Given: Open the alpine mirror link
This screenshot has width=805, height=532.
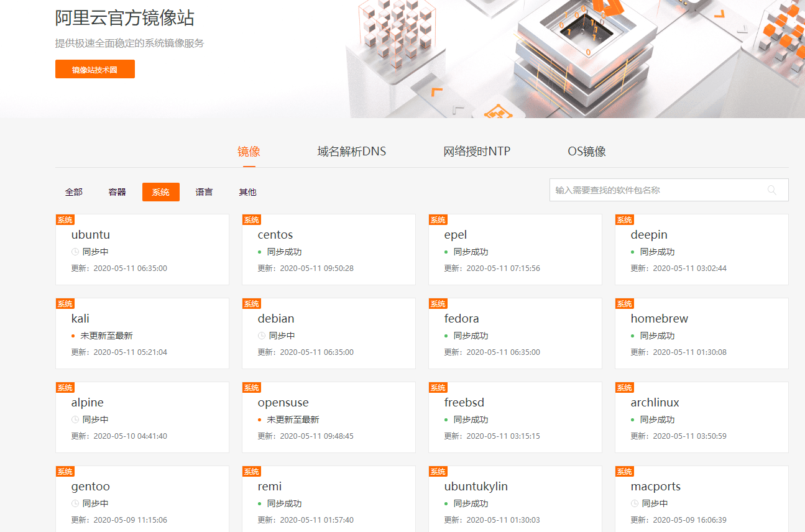Looking at the screenshot, I should click(x=88, y=403).
